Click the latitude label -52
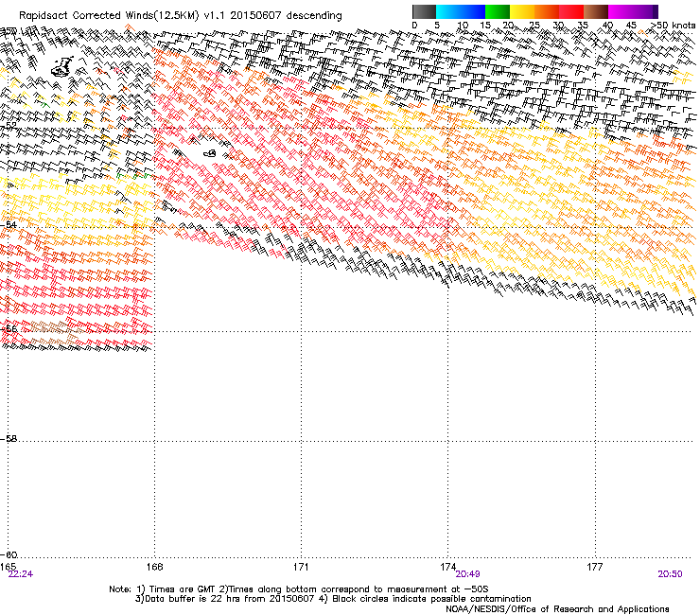The width and height of the screenshot is (700, 615). [8, 127]
